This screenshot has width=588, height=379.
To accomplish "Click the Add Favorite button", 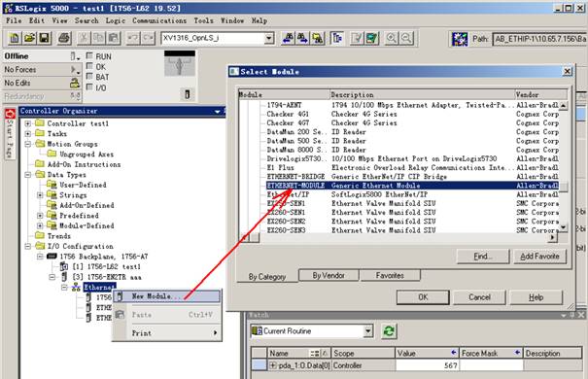I will point(539,257).
